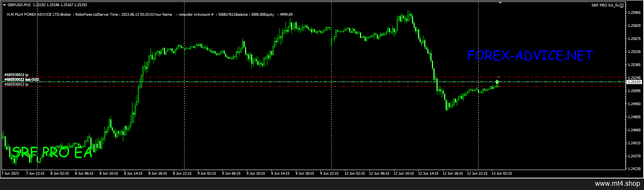Viewport: 644px width, 190px height.
Task: Click time axis label '12 Jun 02:15'
Action: click(355, 173)
